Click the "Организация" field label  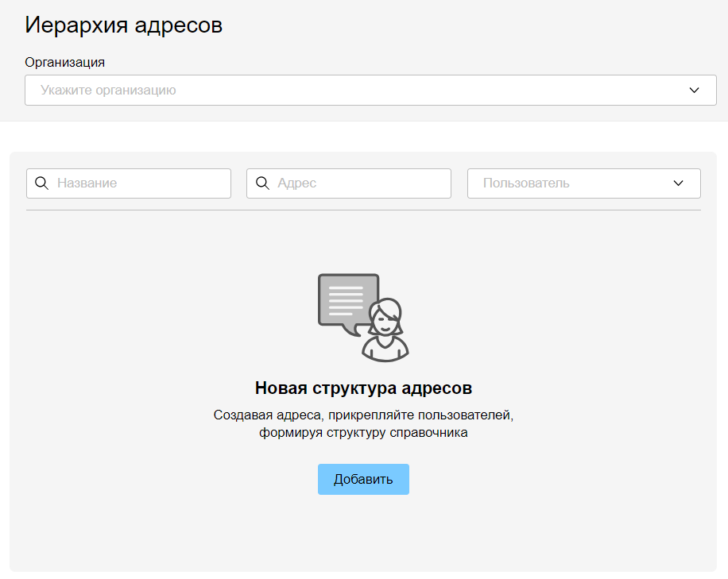64,62
